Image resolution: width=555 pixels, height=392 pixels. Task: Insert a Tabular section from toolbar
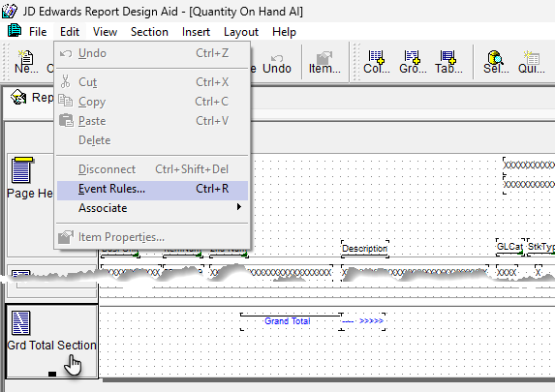448,62
